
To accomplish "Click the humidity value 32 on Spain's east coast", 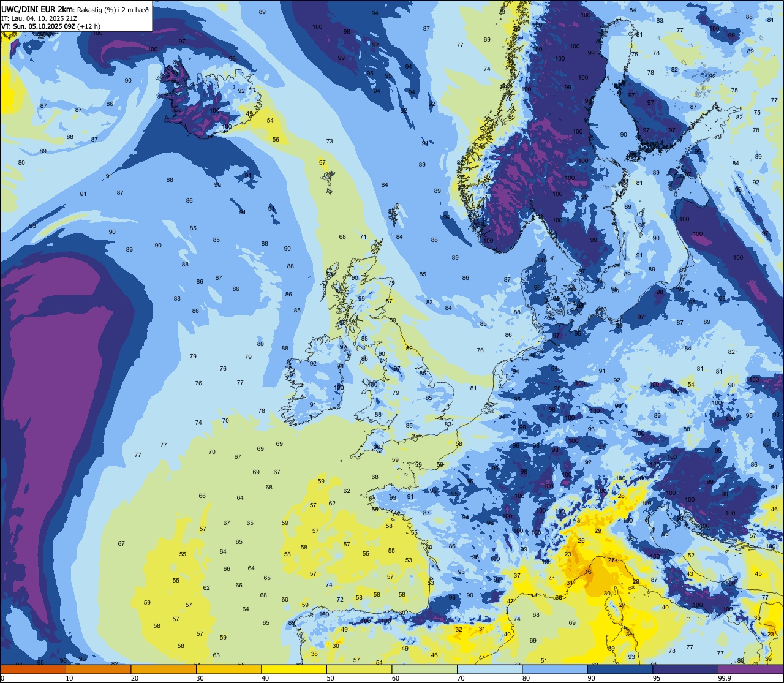I will tap(459, 630).
